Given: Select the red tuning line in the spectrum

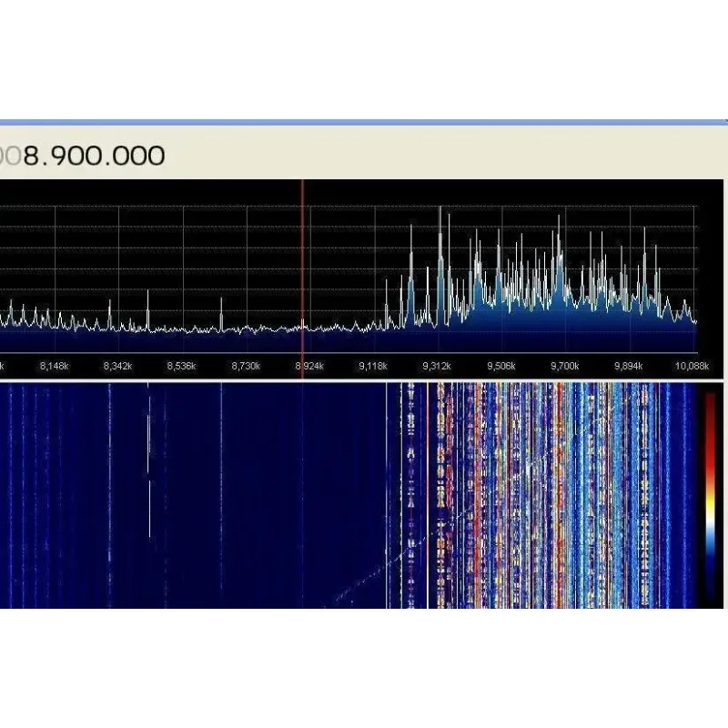Looking at the screenshot, I should 302,278.
